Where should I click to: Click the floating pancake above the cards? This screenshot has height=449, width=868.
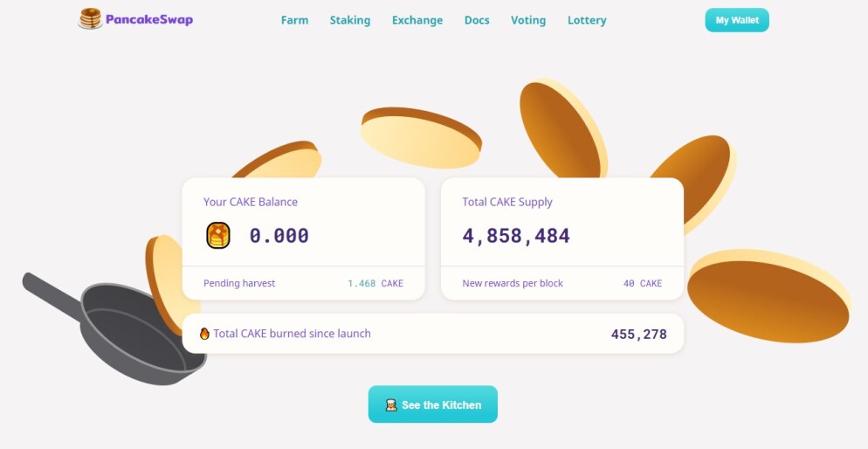421,138
